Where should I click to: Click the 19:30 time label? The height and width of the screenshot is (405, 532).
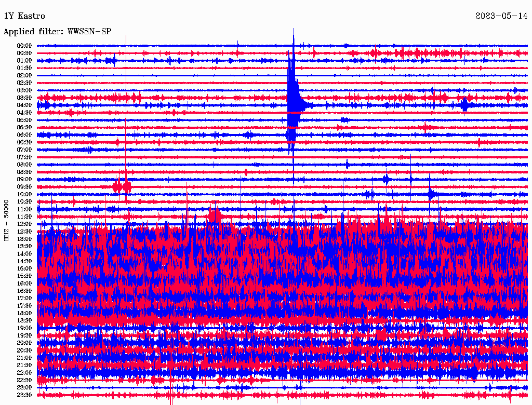(x=24, y=336)
